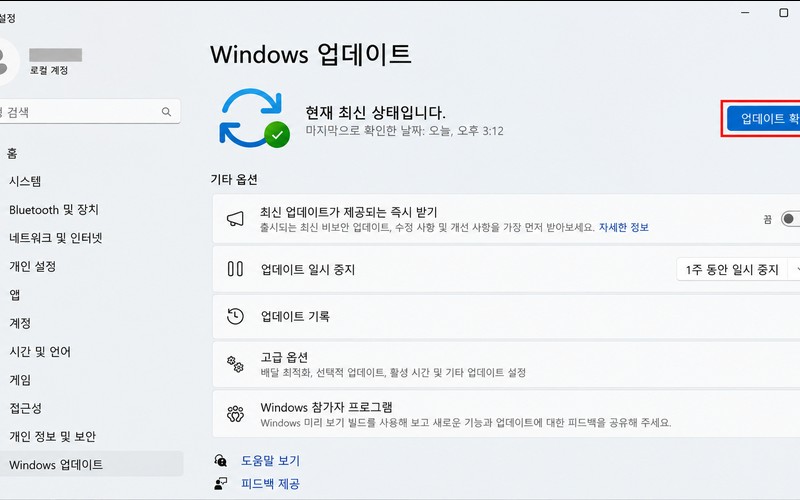Select 게임 in the sidebar
The image size is (800, 500).
(x=20, y=380)
